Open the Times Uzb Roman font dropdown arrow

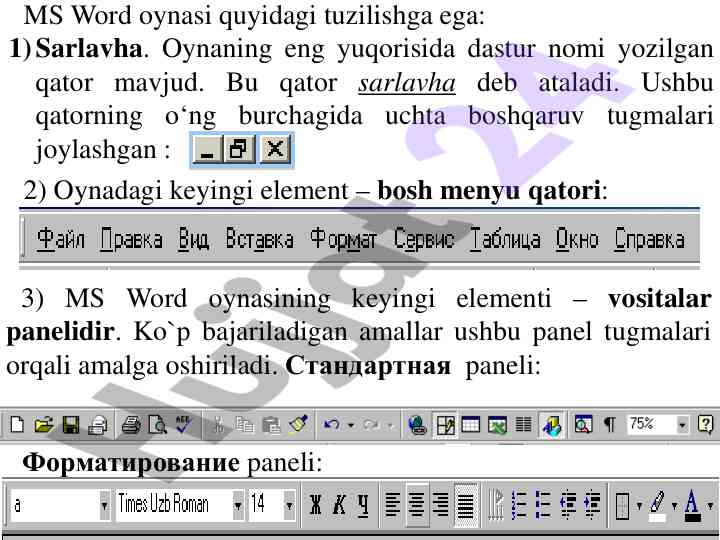238,506
